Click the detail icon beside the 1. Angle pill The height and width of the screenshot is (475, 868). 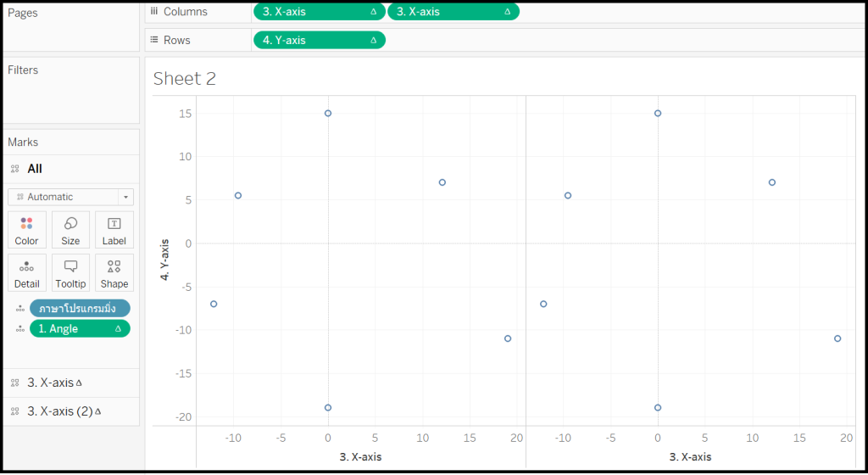(19, 329)
